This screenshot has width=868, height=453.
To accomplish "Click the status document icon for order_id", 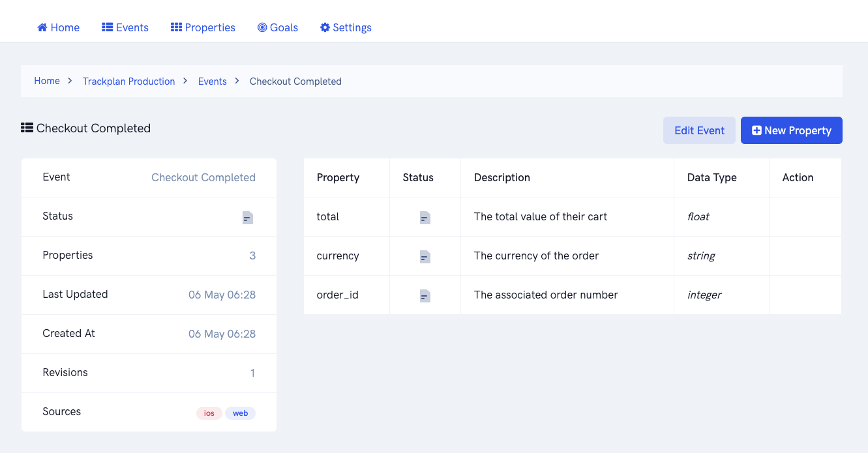I will point(425,296).
